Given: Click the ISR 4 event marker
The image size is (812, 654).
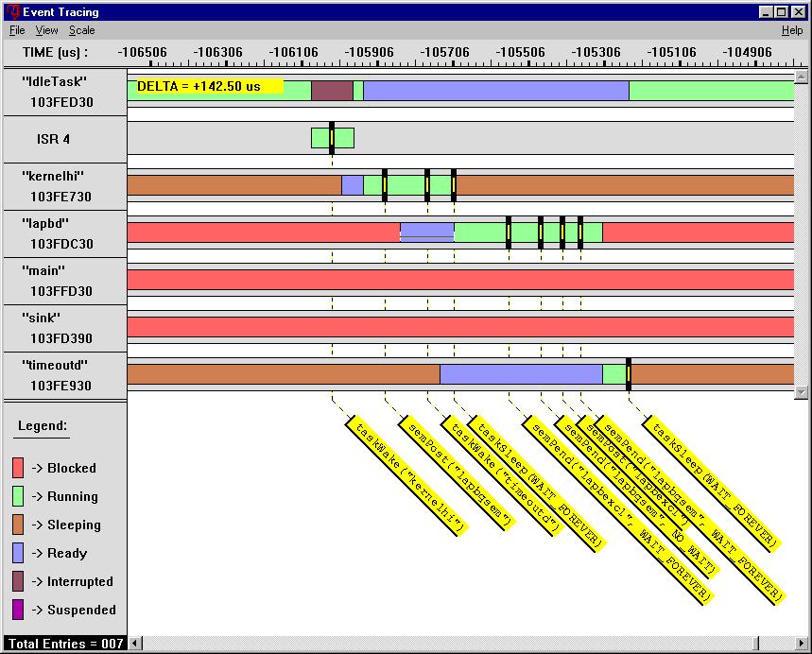Looking at the screenshot, I should pyautogui.click(x=332, y=138).
